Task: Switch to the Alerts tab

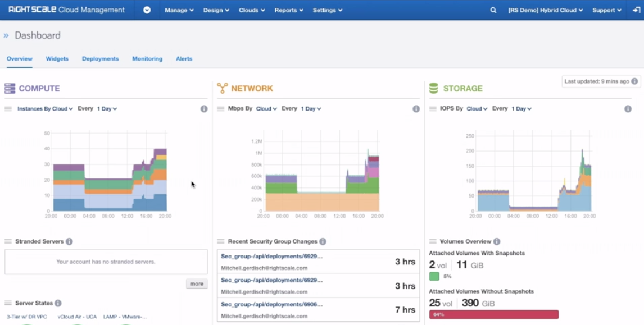Action: click(184, 59)
